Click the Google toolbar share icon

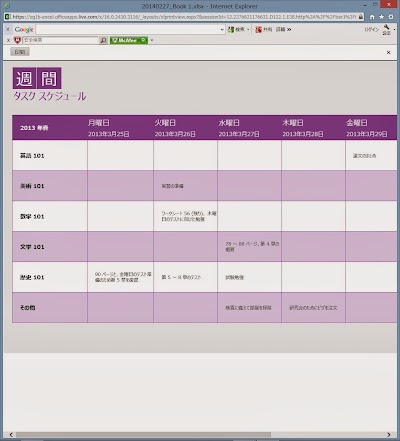[259, 30]
